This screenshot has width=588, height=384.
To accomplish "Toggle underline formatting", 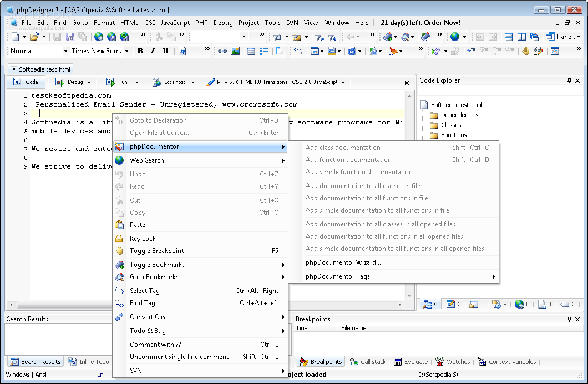I will point(165,52).
